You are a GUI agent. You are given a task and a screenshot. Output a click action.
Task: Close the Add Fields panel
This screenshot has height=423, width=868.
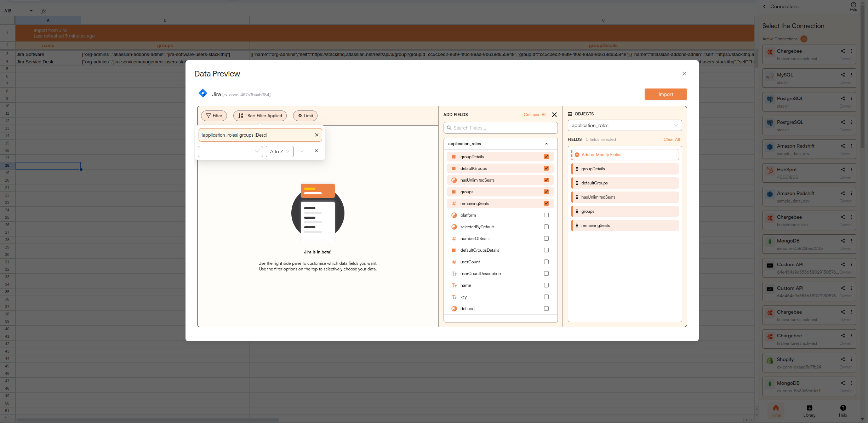(x=554, y=115)
